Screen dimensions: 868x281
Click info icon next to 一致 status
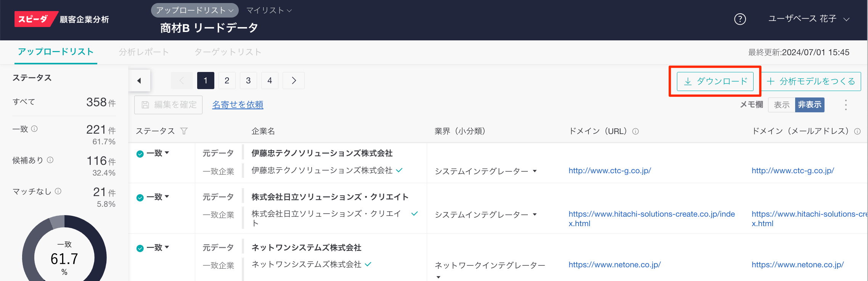point(34,129)
